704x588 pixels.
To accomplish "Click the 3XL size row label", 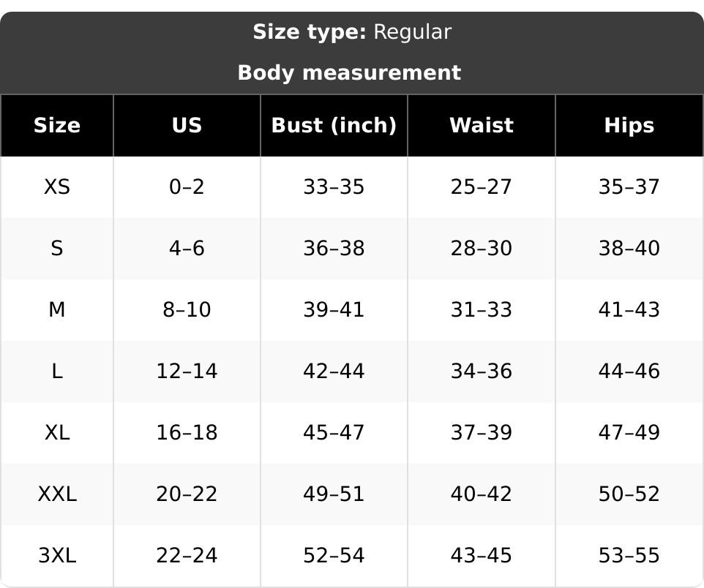I will tap(57, 556).
